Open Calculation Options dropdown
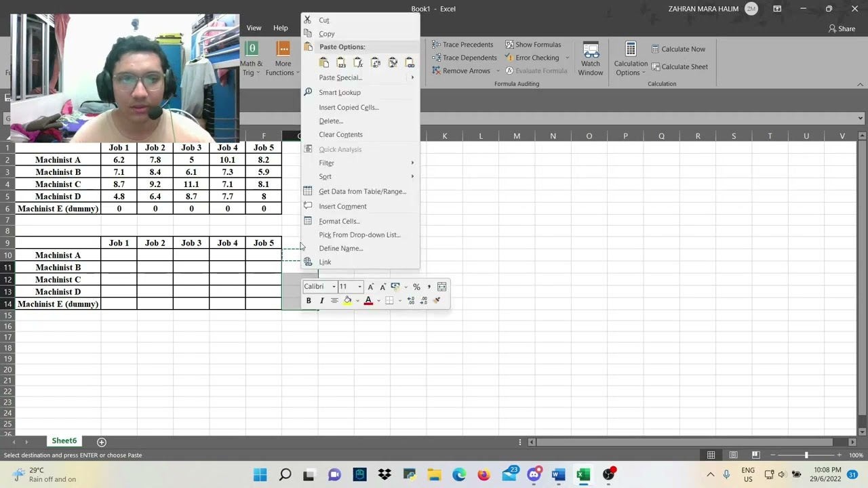The height and width of the screenshot is (488, 868). coord(631,59)
